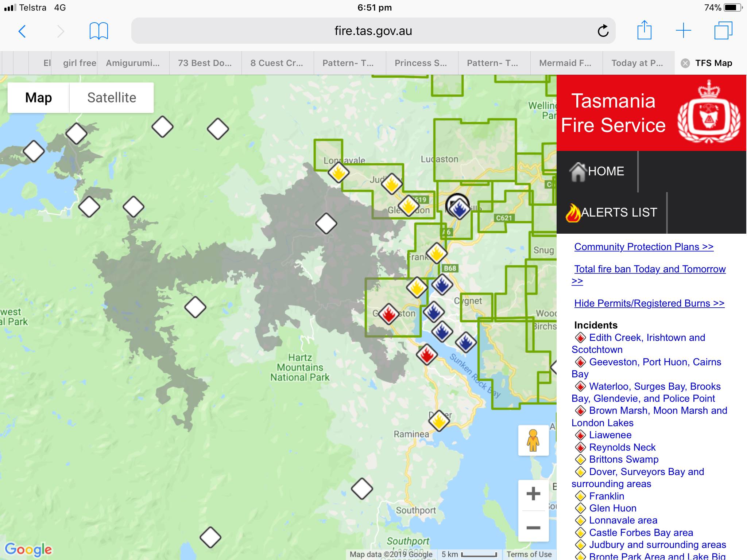Open the Safari bookmarks book icon

[x=98, y=31]
